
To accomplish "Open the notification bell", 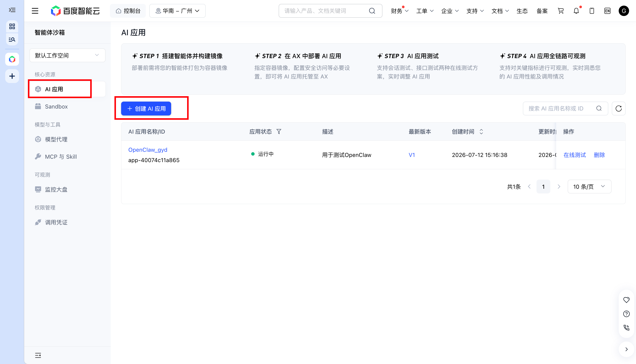I will tap(576, 11).
